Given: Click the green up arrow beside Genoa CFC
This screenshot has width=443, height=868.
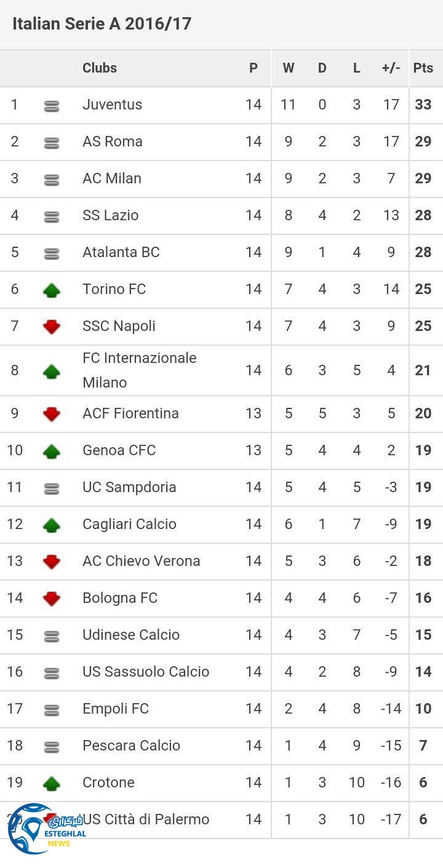Looking at the screenshot, I should pos(52,451).
